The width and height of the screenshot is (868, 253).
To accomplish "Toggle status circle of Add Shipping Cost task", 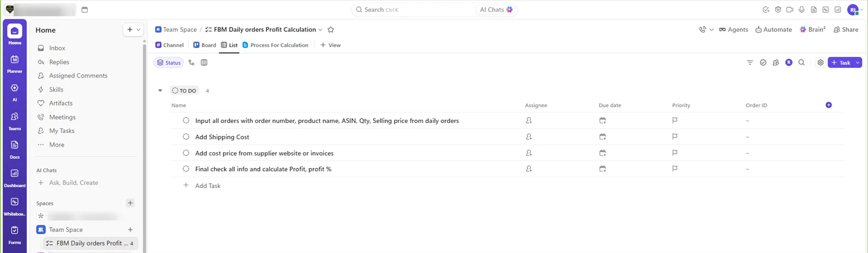I will (x=186, y=137).
